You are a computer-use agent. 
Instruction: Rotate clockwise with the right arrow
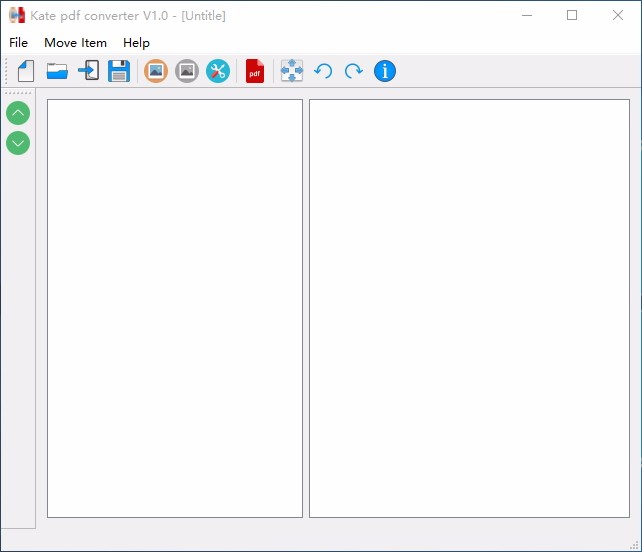[x=354, y=71]
